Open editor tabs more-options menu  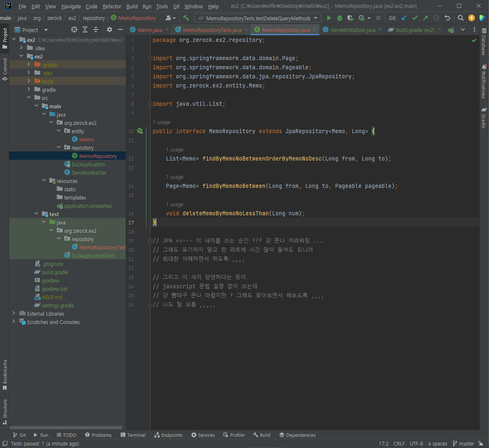click(x=474, y=29)
